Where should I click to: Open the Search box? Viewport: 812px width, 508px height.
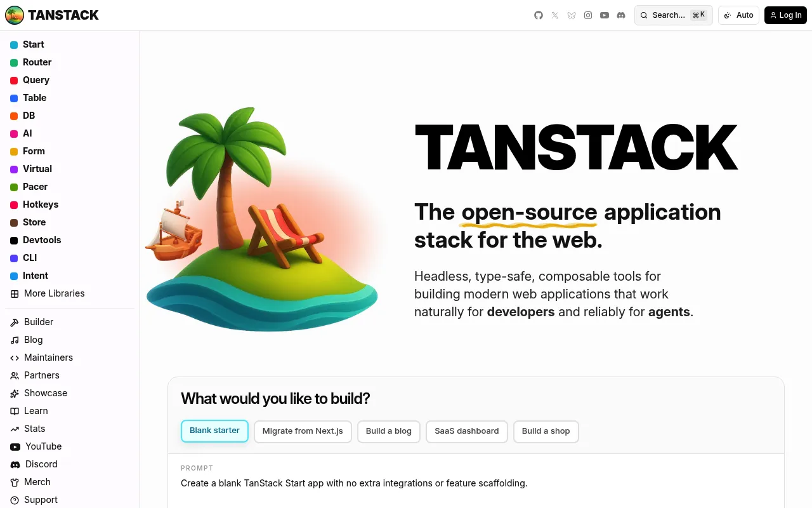click(x=674, y=15)
